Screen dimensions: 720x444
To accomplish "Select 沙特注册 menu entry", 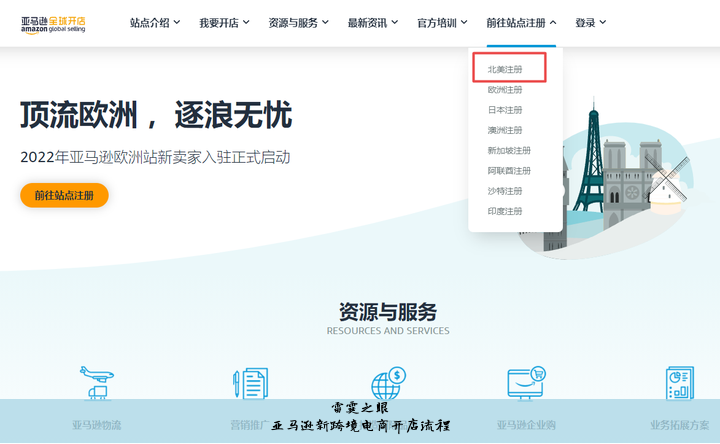I will pyautogui.click(x=505, y=191).
